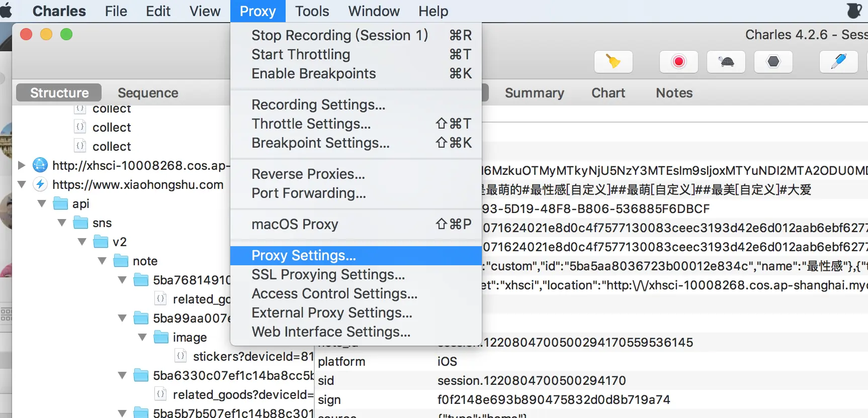This screenshot has height=418, width=868.
Task: Collapse the https://www.xiaohongshu.com node
Action: point(22,184)
